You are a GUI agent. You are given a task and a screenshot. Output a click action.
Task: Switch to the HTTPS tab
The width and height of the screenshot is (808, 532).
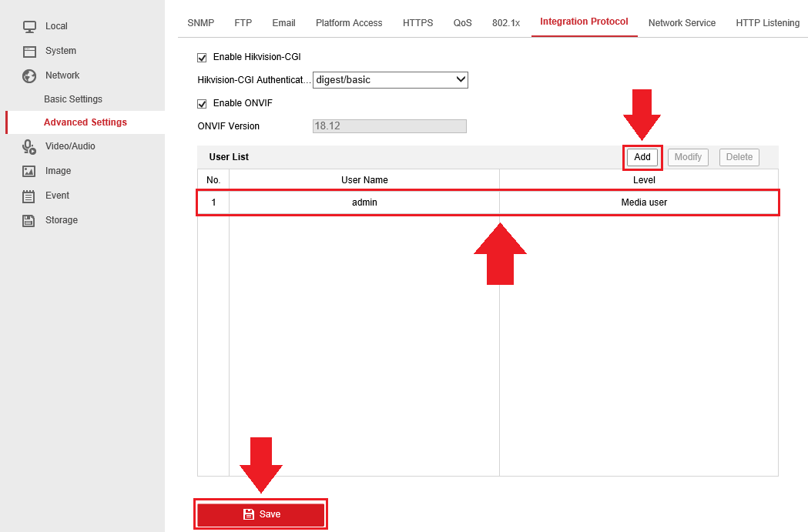pos(417,23)
